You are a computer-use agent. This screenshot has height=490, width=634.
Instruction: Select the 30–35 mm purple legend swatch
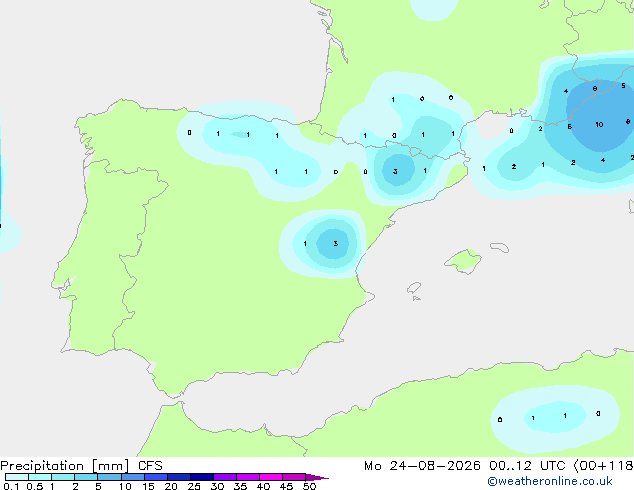tap(225, 477)
